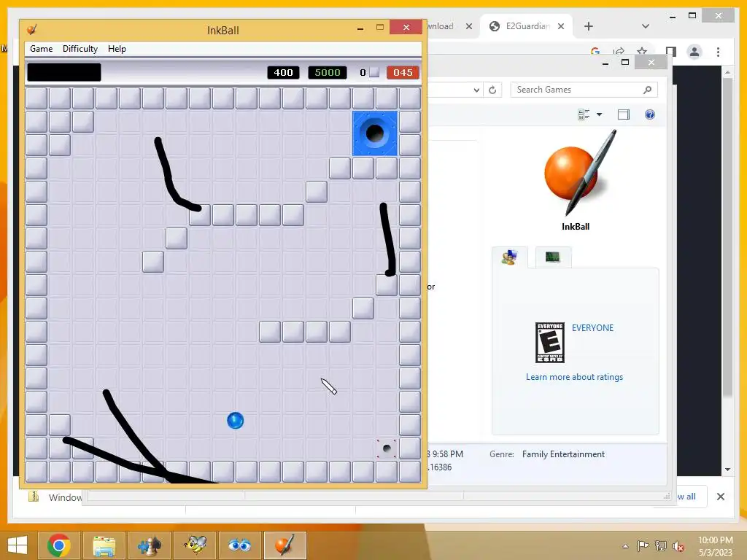Image resolution: width=747 pixels, height=560 pixels.
Task: Open File Explorer from the taskbar
Action: point(104,545)
